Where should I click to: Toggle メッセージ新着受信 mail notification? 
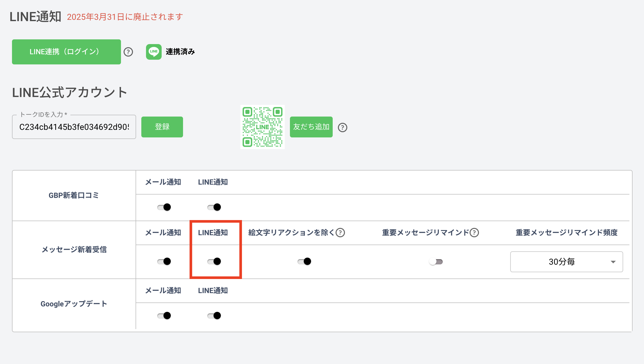(x=164, y=261)
